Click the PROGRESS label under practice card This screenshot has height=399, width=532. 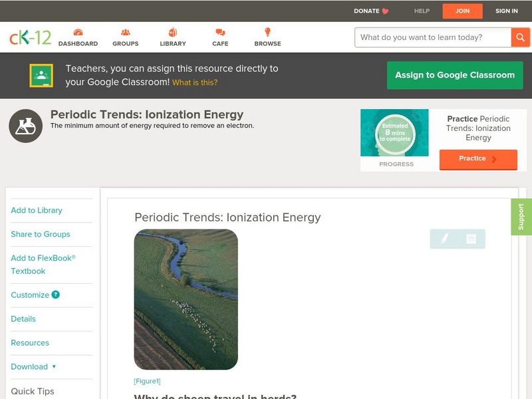[396, 164]
